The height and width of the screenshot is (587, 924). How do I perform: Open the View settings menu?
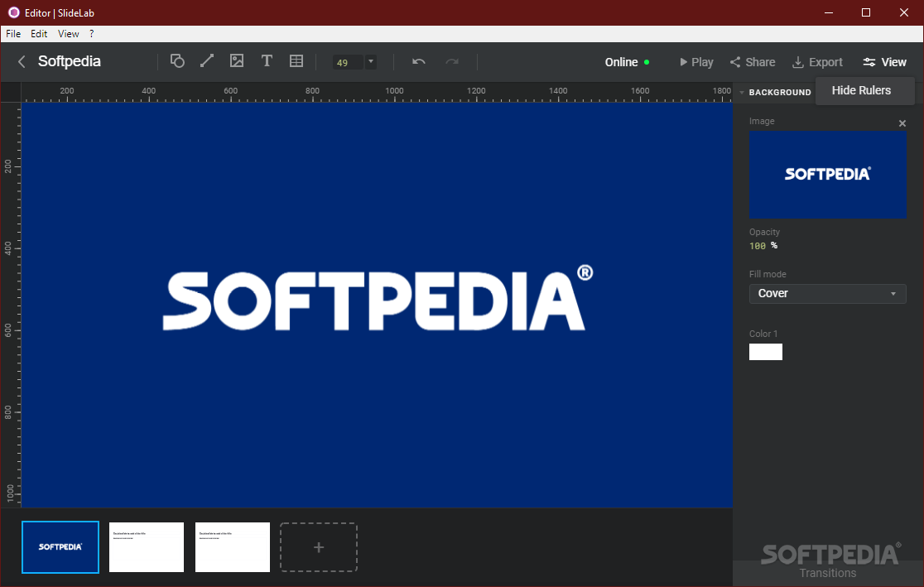click(x=884, y=62)
